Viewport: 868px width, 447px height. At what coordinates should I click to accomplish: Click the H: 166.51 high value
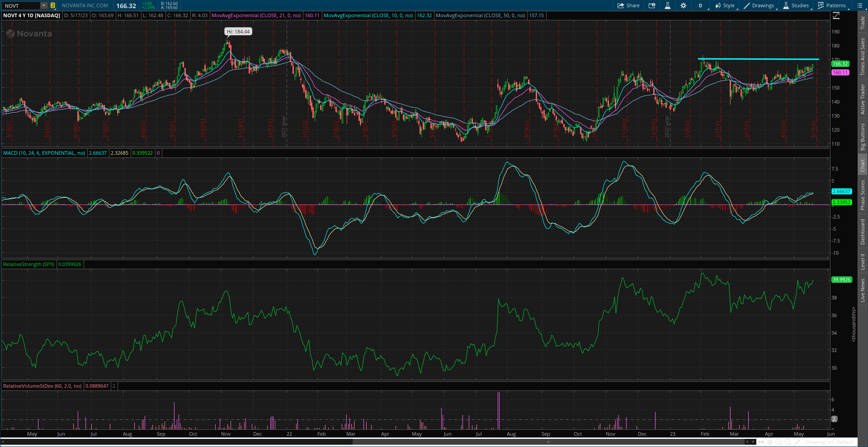coord(128,15)
